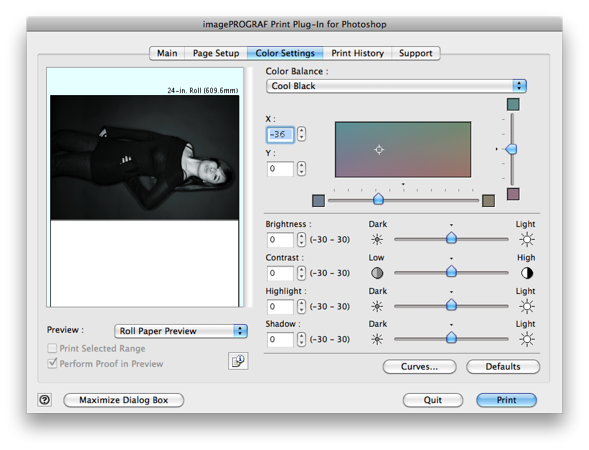Click the Shadow stepper arrows
The width and height of the screenshot is (589, 450).
point(301,340)
